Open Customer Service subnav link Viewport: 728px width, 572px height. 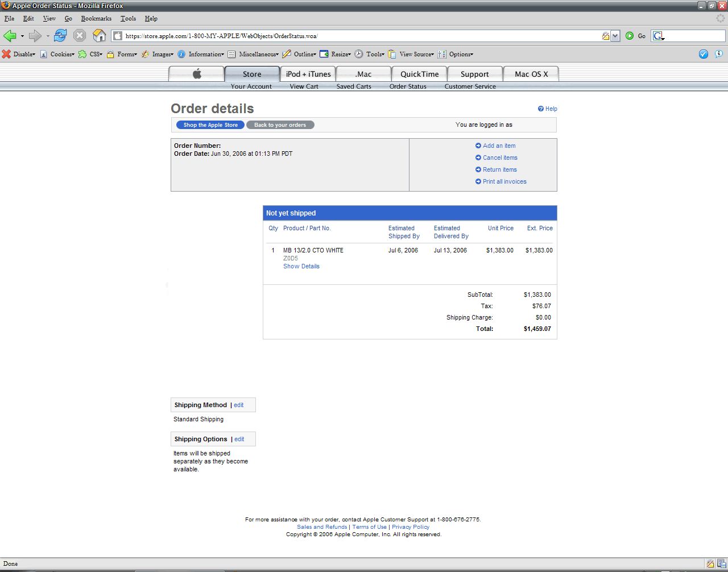(470, 86)
